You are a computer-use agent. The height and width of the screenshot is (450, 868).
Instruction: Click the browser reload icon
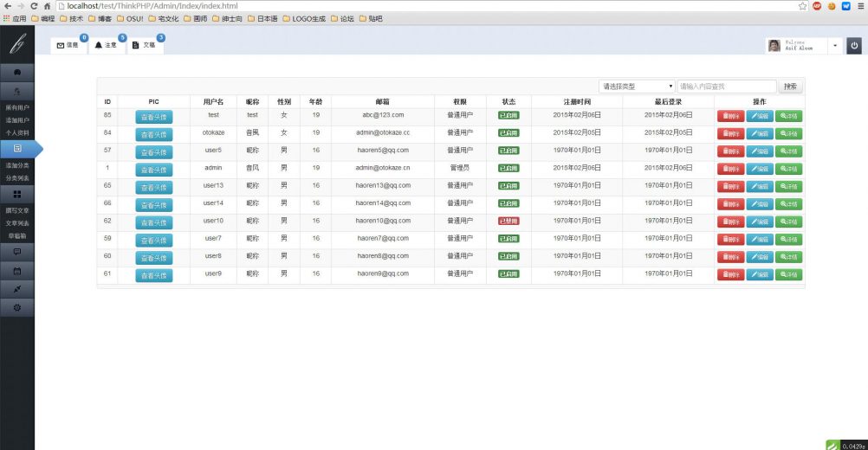[x=34, y=6]
